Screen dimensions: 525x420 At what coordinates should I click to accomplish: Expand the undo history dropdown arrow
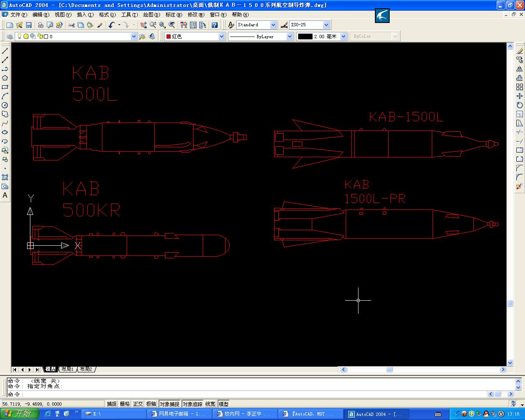coord(119,25)
